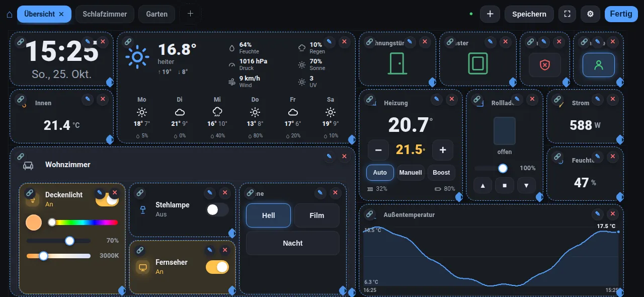Image resolution: width=644 pixels, height=297 pixels.
Task: Delete the Innen temperature widget
Action: pos(103,99)
